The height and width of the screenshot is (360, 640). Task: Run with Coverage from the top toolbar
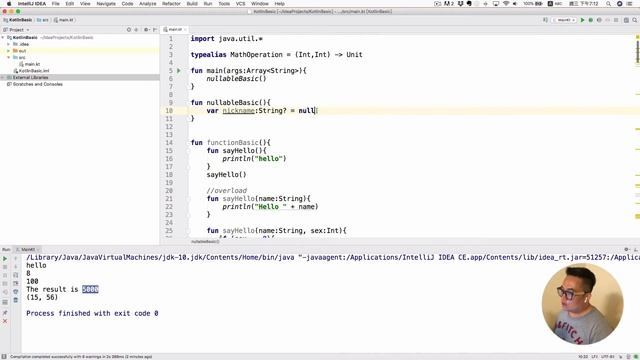click(x=599, y=20)
